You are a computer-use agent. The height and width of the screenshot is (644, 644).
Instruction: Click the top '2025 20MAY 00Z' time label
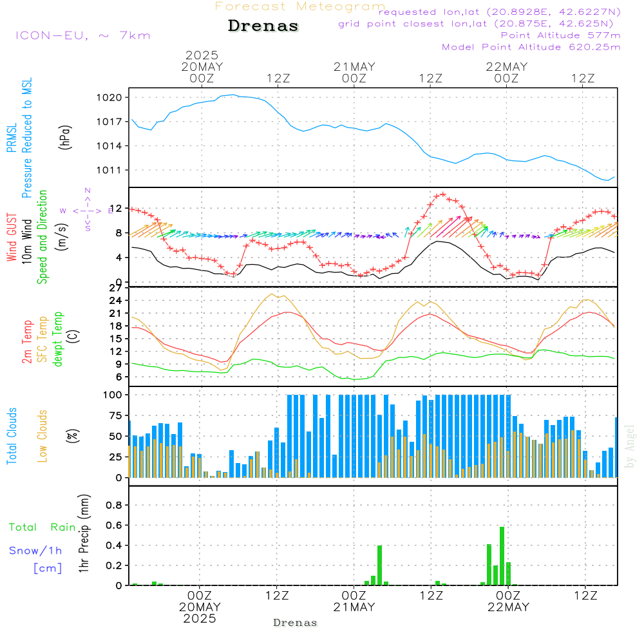(202, 66)
